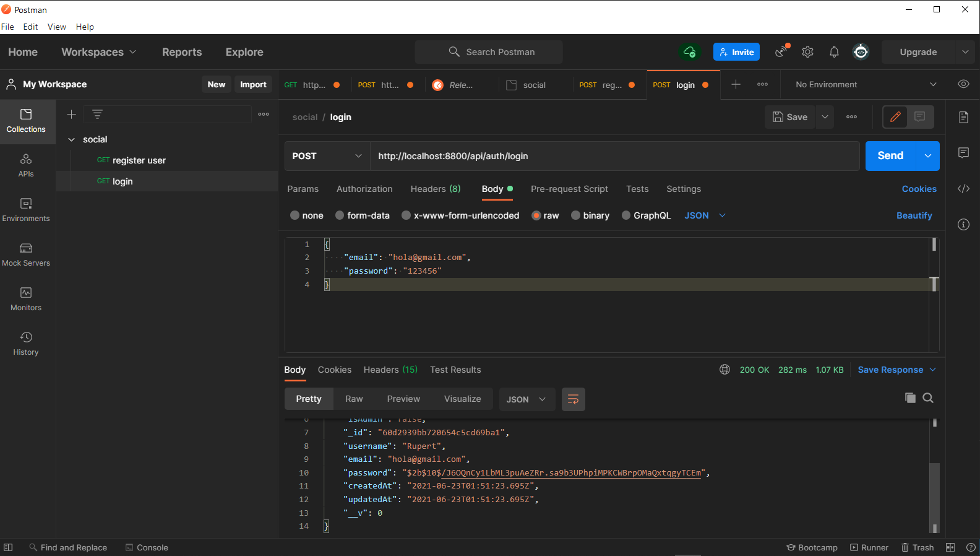Click the Invite button

(736, 52)
